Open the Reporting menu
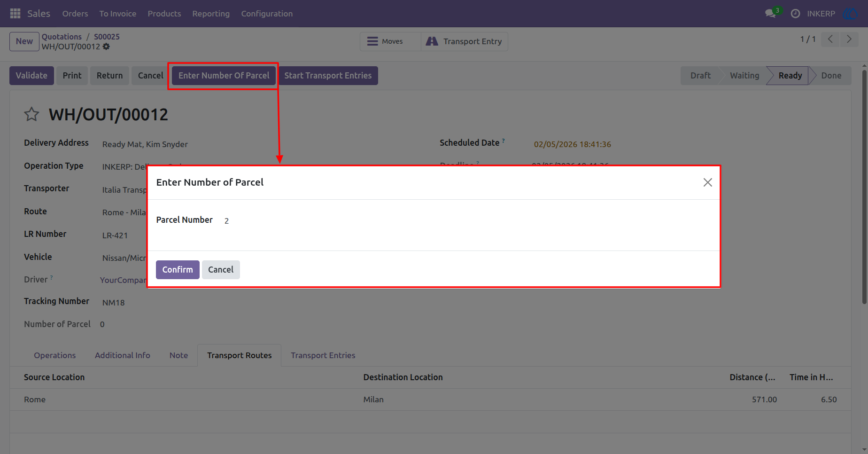The image size is (868, 454). click(211, 14)
